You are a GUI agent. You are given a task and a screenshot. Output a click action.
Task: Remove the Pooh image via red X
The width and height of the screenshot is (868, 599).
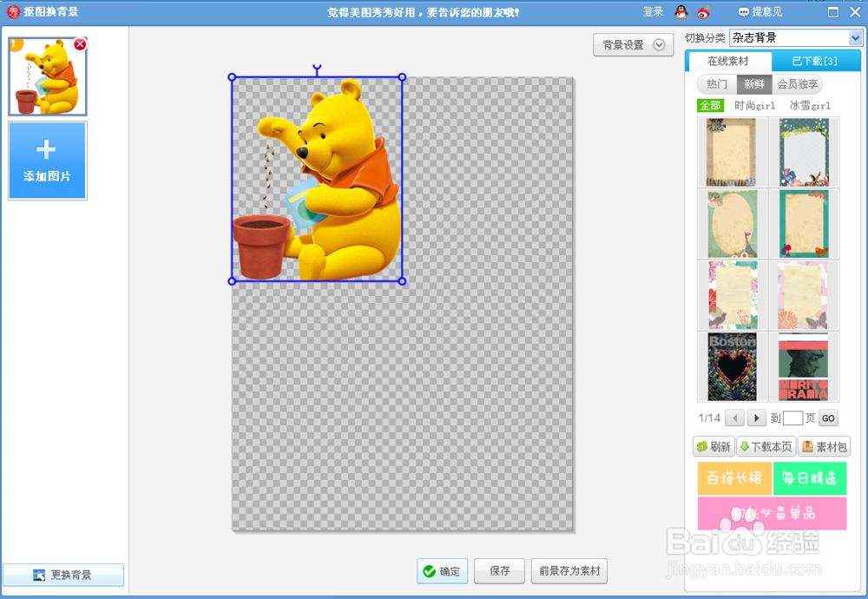tap(80, 44)
